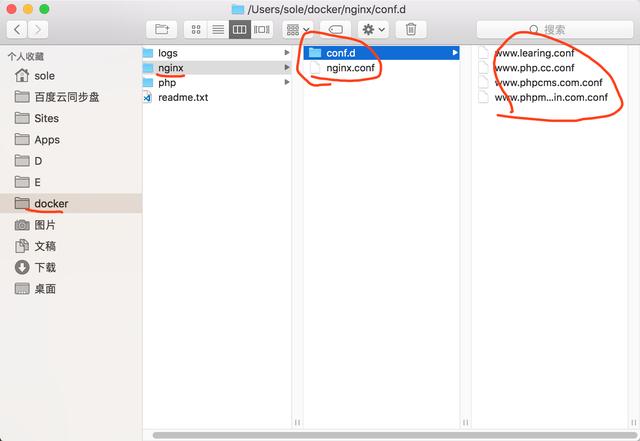
Task: Click the home icon beside sole
Action: 22,75
